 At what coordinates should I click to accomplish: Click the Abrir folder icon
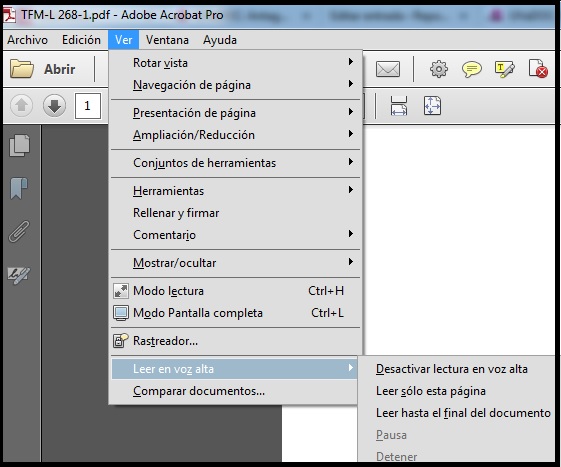pyautogui.click(x=22, y=69)
